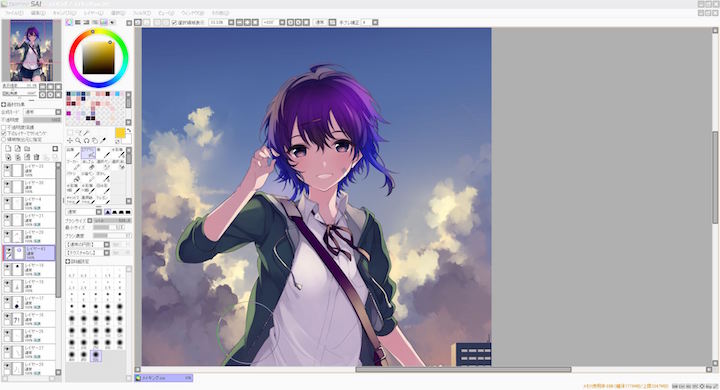Toggle the RGB slider panel icon

point(78,22)
